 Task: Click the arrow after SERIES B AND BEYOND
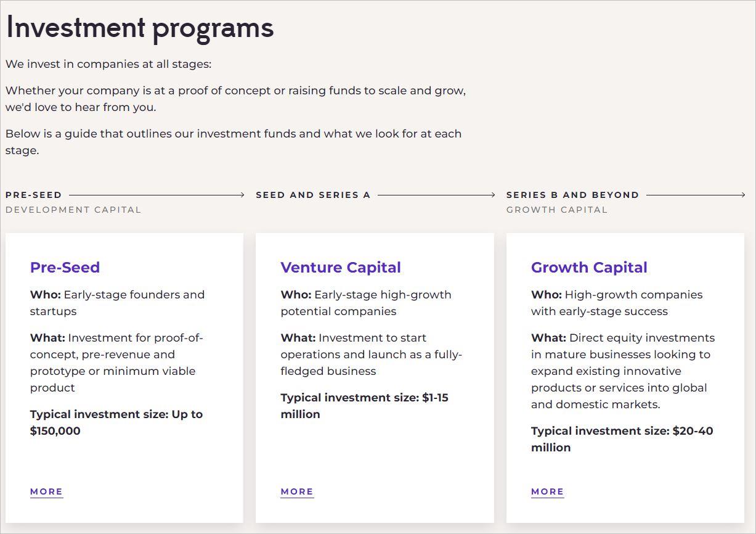point(695,195)
